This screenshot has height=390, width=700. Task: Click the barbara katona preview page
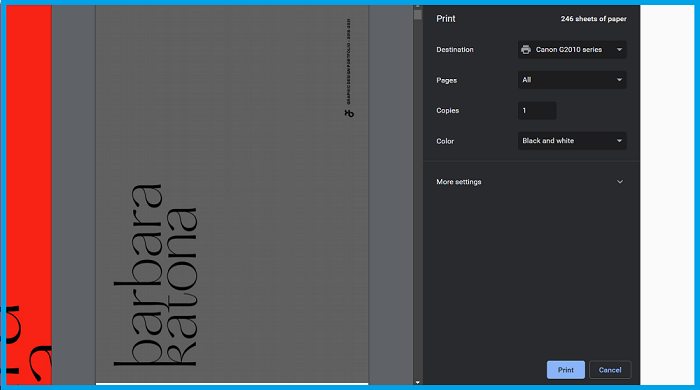[x=232, y=194]
